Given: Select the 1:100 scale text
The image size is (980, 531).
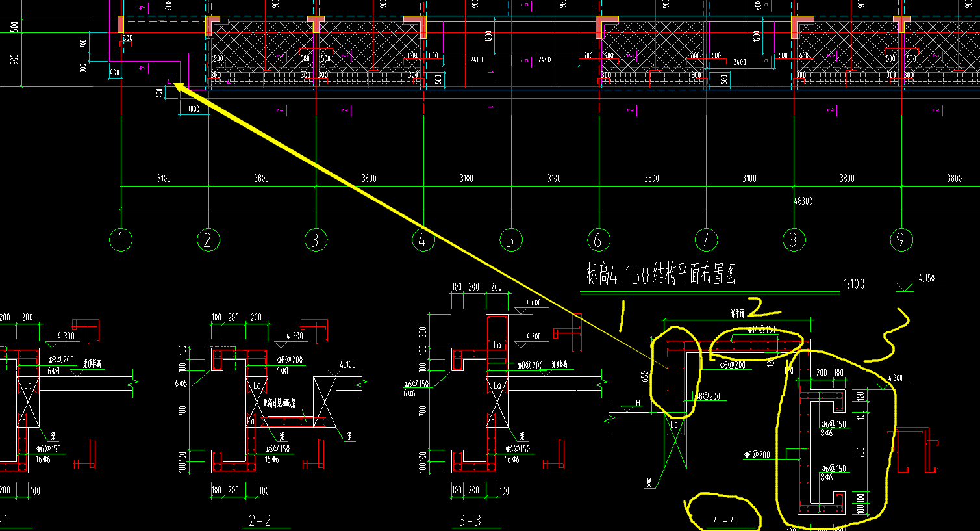Looking at the screenshot, I should tap(854, 284).
